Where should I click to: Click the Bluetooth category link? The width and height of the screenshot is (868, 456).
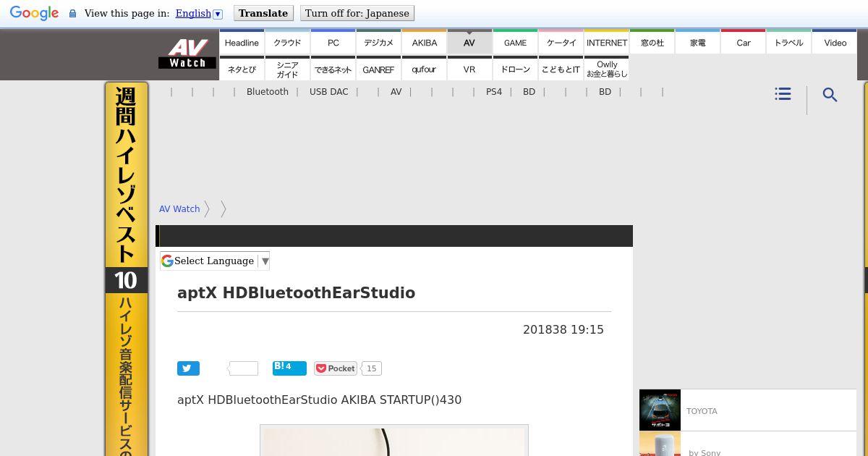click(267, 92)
